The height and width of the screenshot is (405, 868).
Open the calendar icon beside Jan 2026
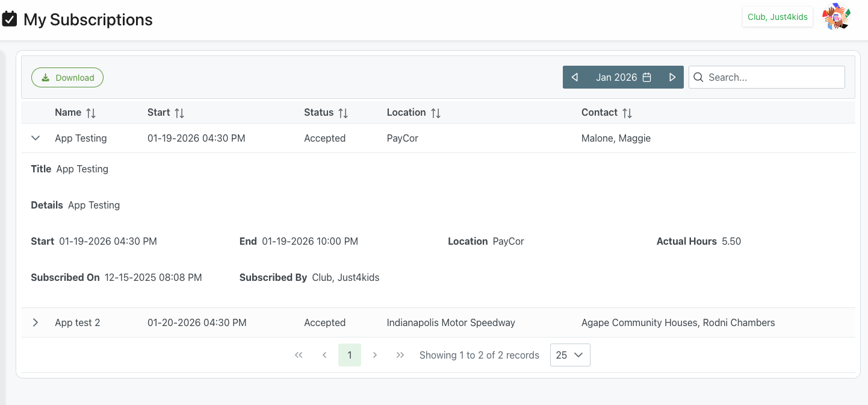pyautogui.click(x=647, y=77)
